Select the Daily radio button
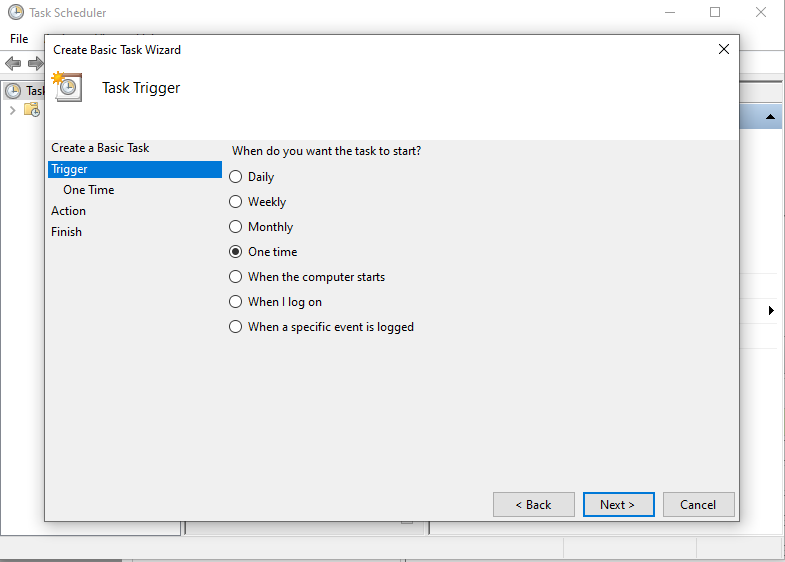The width and height of the screenshot is (785, 562). coord(235,177)
